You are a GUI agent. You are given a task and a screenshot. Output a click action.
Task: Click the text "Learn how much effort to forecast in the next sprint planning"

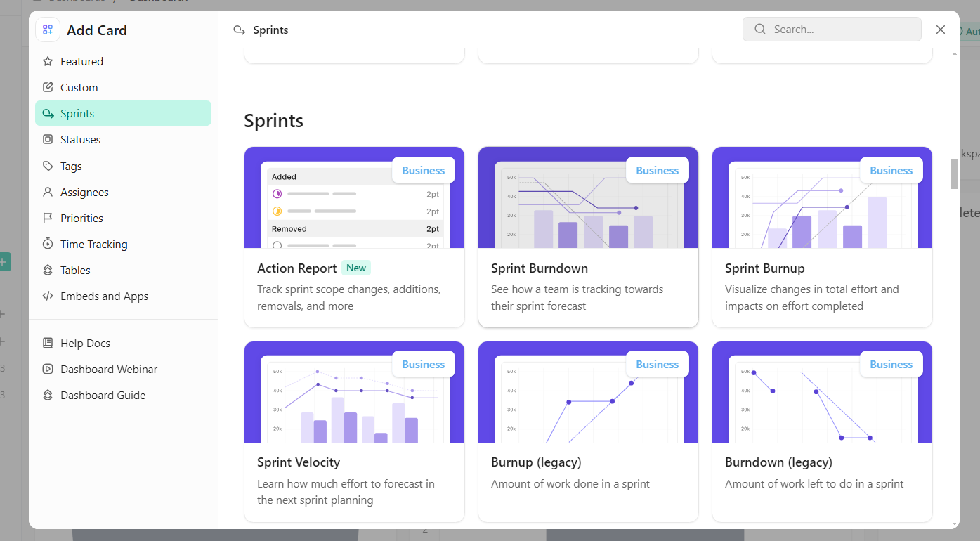(346, 492)
